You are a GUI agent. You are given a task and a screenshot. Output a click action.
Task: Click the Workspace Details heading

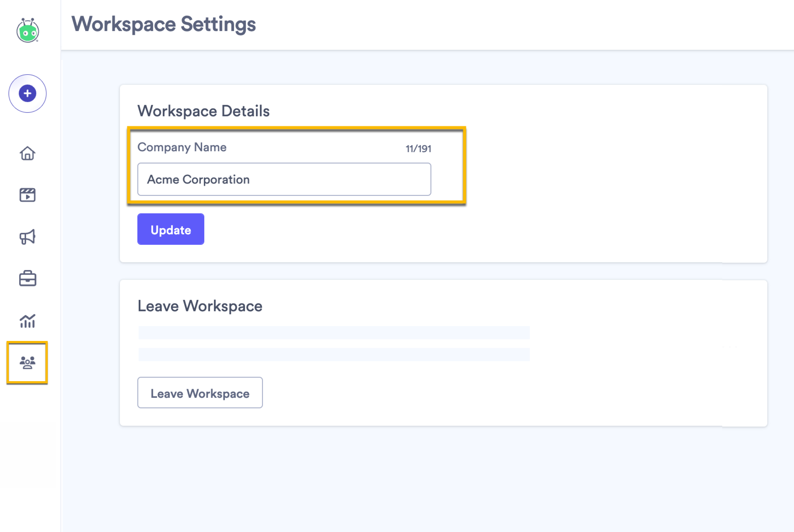coord(203,110)
